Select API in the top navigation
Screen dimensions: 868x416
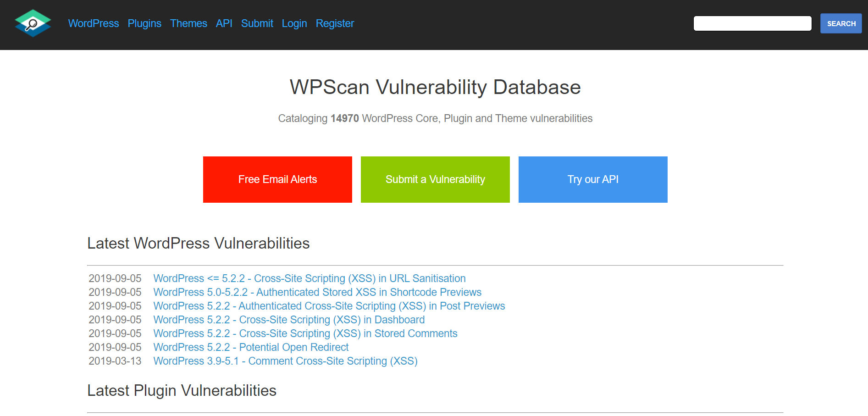(224, 23)
